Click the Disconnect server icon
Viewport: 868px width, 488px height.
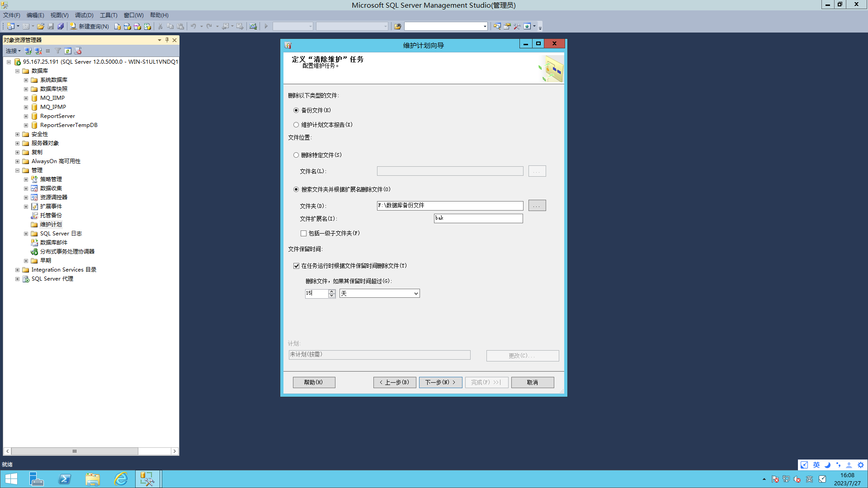pyautogui.click(x=38, y=51)
